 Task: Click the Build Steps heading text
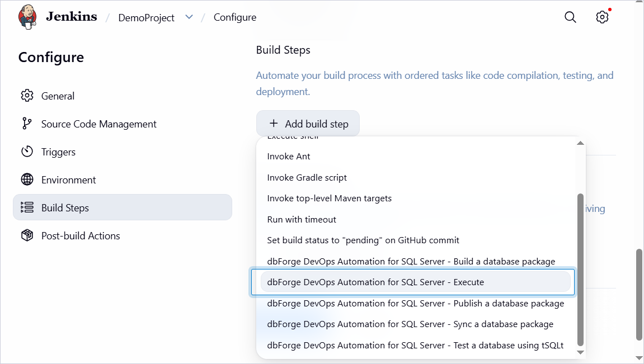(283, 50)
